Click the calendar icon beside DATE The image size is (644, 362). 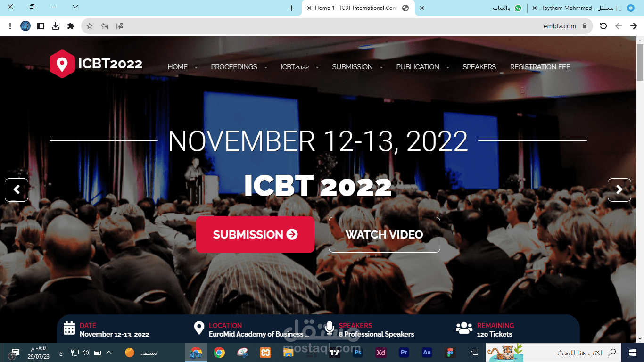(x=69, y=328)
